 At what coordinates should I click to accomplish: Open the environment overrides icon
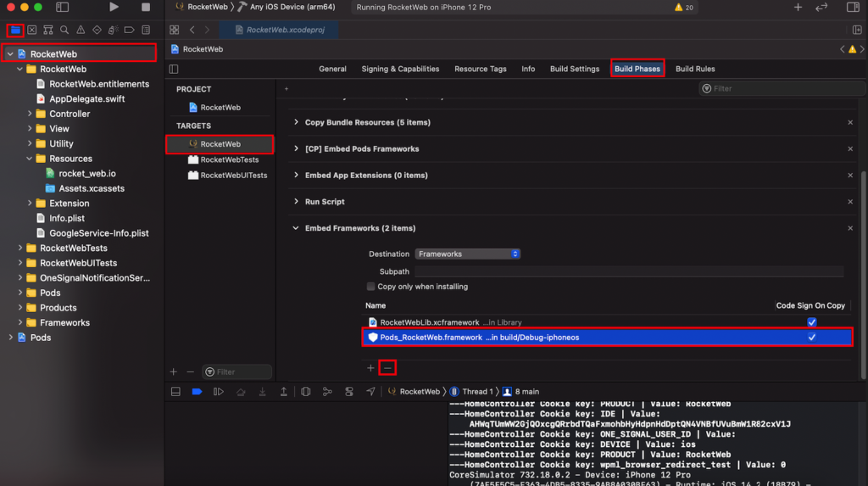click(348, 392)
